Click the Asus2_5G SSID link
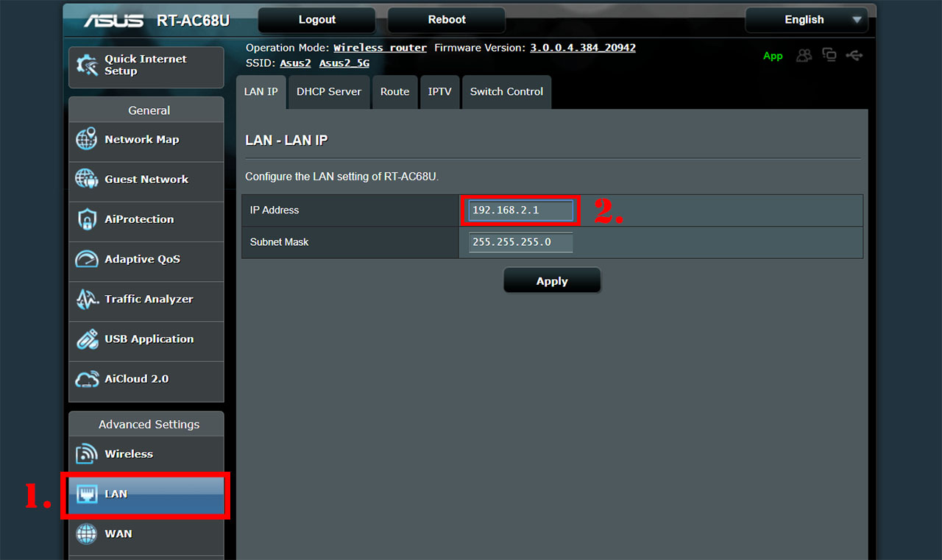 tap(344, 63)
